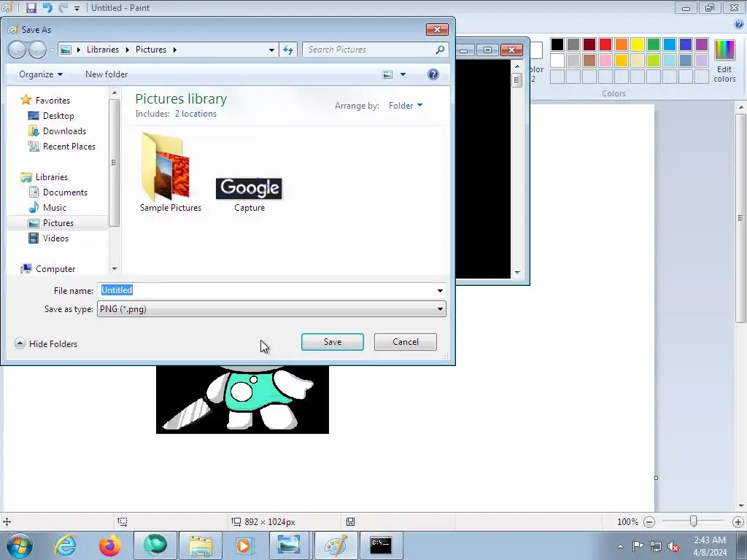747x560 pixels.
Task: Click the 2 locations link
Action: (x=196, y=114)
